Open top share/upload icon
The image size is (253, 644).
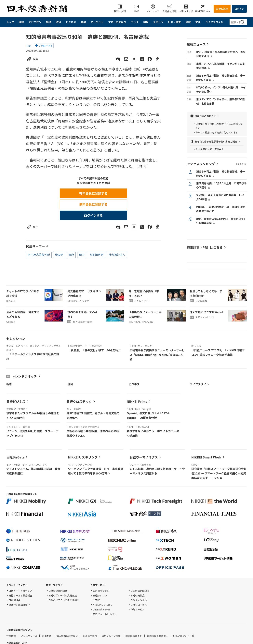point(157,59)
